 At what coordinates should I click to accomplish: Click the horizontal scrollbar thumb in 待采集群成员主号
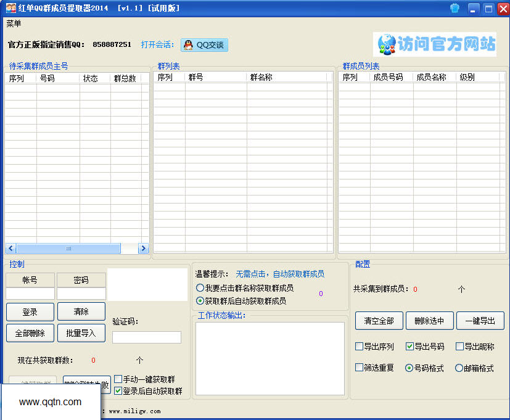coord(68,248)
